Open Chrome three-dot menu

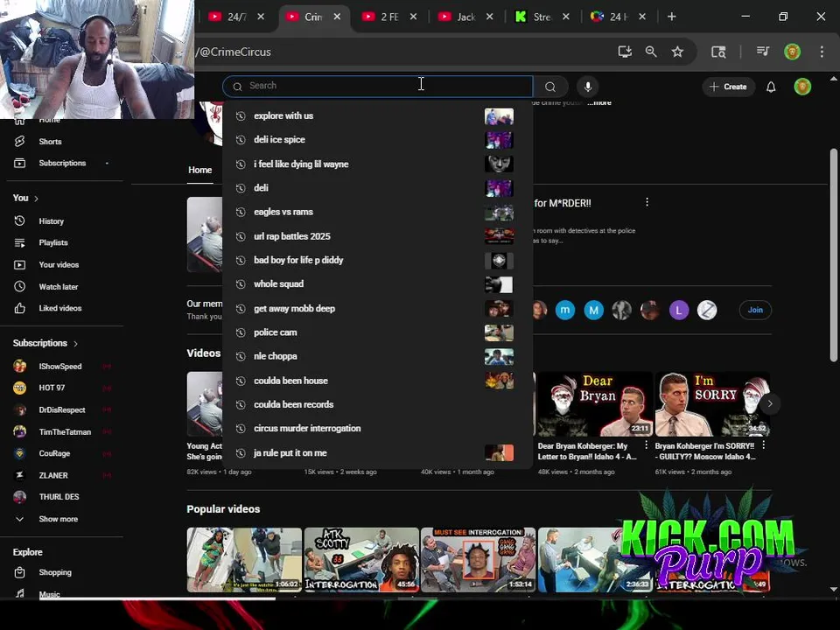(x=822, y=52)
